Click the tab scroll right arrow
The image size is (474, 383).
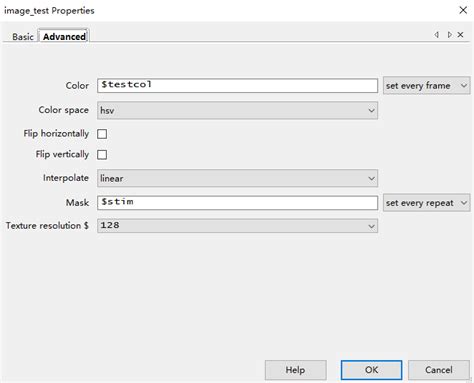tap(450, 35)
